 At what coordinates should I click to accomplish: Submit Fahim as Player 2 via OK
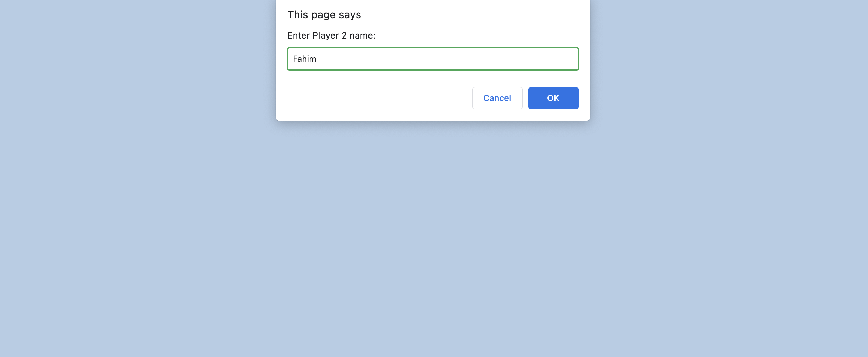(x=553, y=98)
